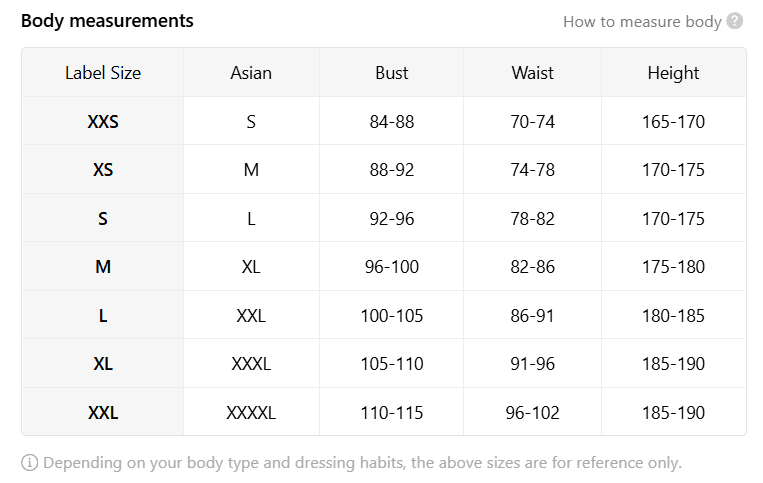
Task: Click the Bust column header
Action: coord(392,73)
